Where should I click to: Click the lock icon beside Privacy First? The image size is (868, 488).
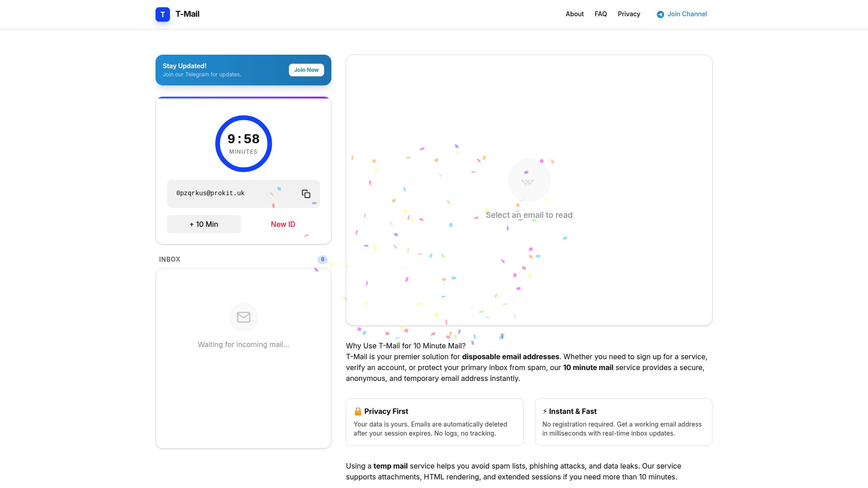(358, 411)
